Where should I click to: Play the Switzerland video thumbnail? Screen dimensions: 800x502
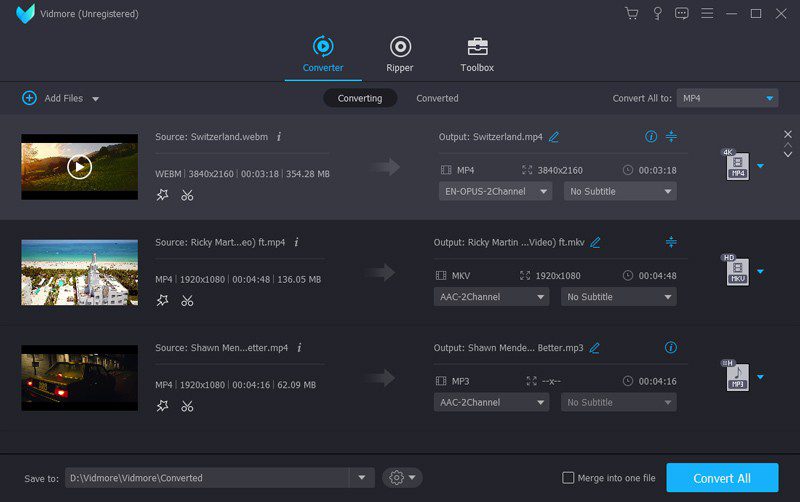coord(79,167)
